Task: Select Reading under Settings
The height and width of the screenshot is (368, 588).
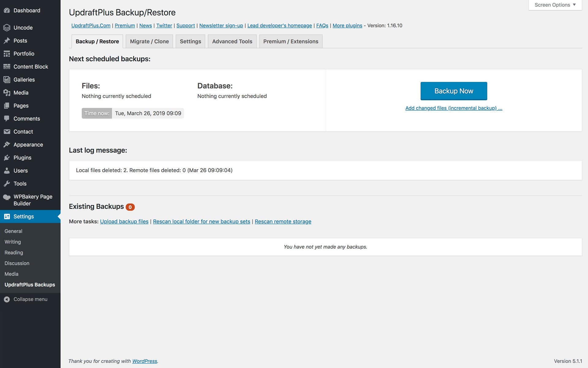Action: [x=14, y=253]
